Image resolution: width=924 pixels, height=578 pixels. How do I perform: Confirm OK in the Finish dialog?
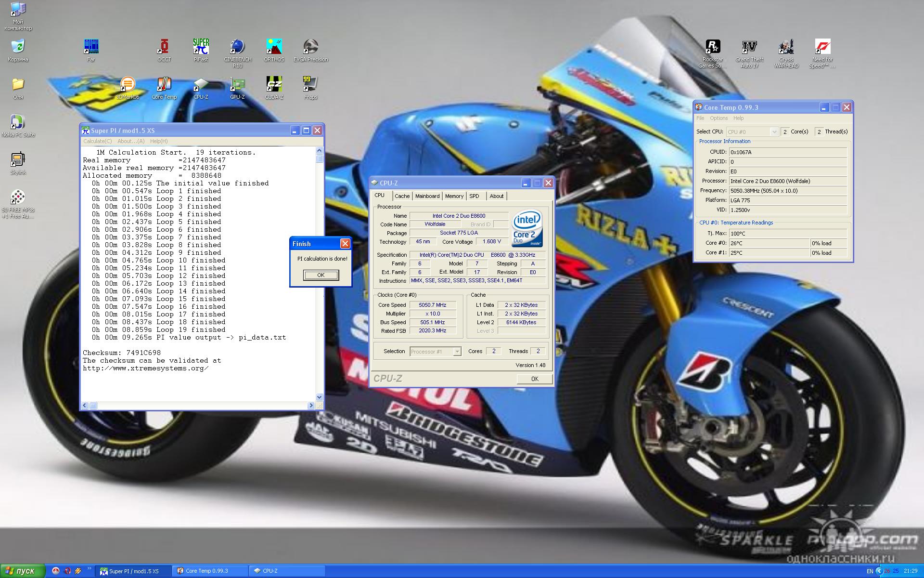(321, 275)
